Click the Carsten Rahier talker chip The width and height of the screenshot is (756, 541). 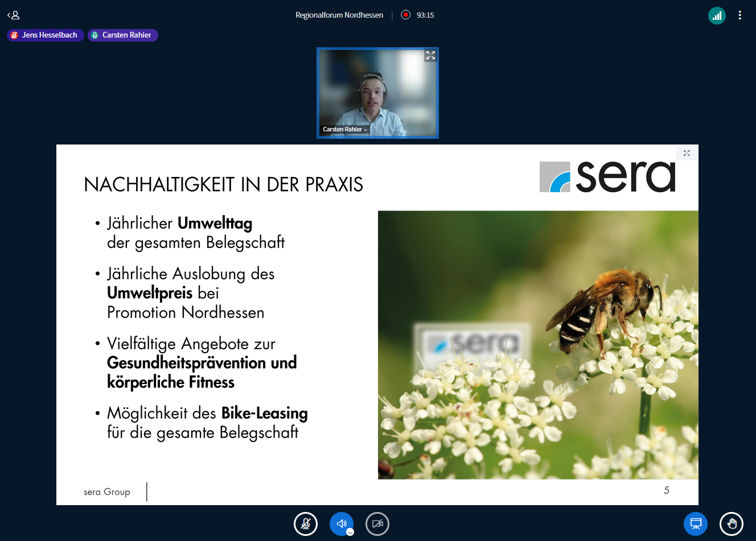(123, 35)
